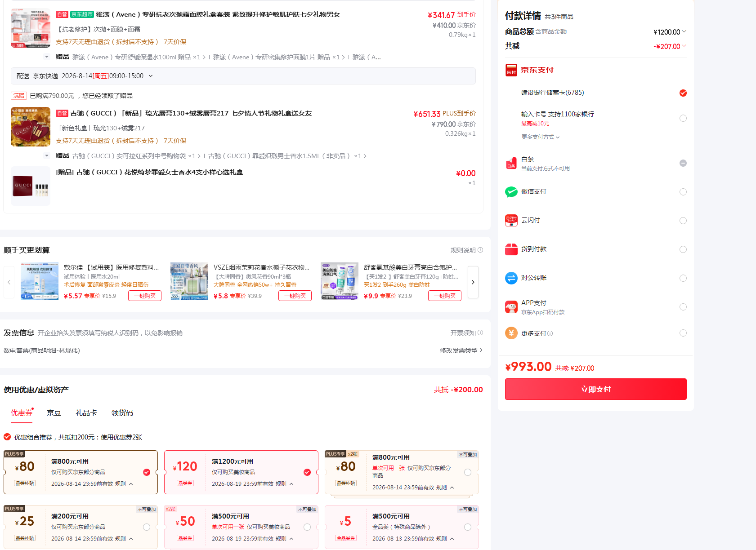756x550 pixels.
Task: Open the 古驰 GUCCI lipstick title link
Action: pos(191,113)
